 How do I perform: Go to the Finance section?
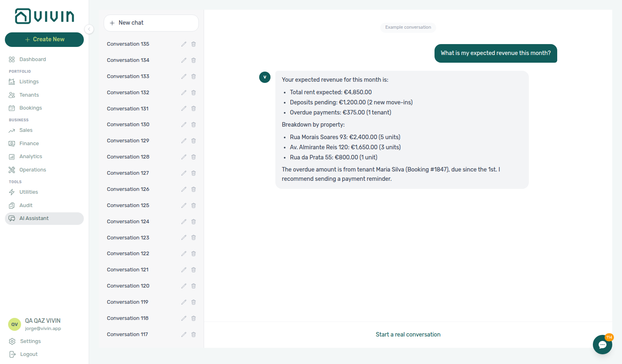pos(44,144)
